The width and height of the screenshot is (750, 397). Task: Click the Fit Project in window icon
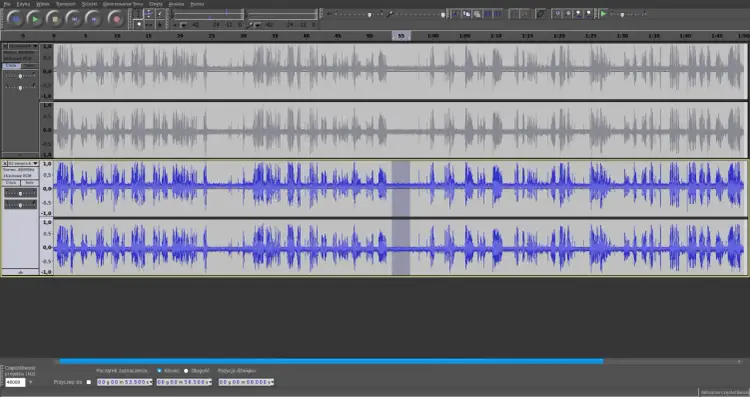click(x=588, y=14)
